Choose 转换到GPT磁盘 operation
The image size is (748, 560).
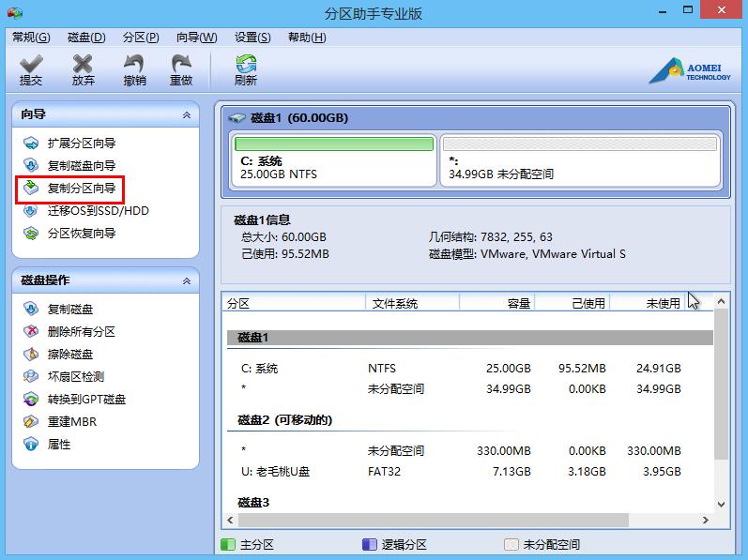tap(87, 399)
